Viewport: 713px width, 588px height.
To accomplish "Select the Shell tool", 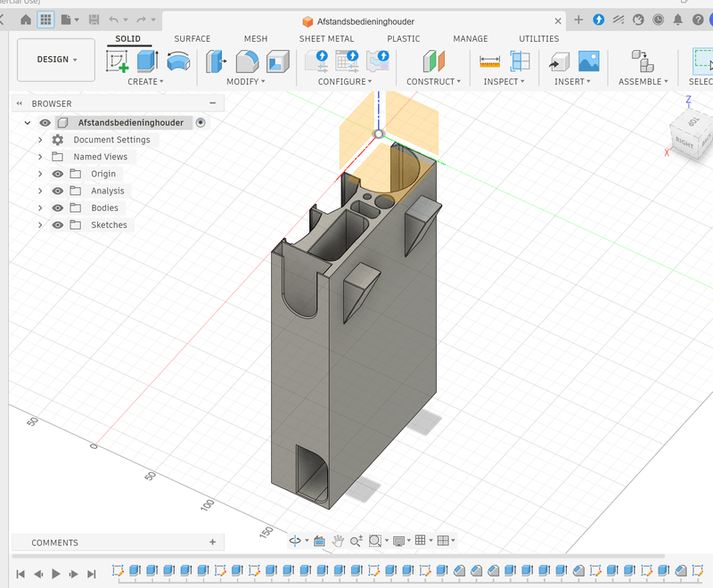I will pyautogui.click(x=278, y=61).
